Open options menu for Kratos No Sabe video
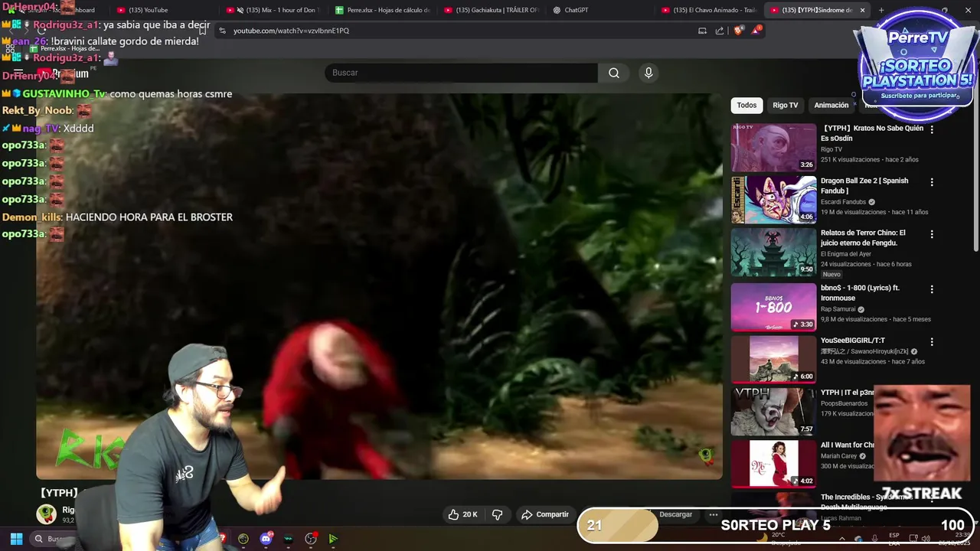 point(932,129)
